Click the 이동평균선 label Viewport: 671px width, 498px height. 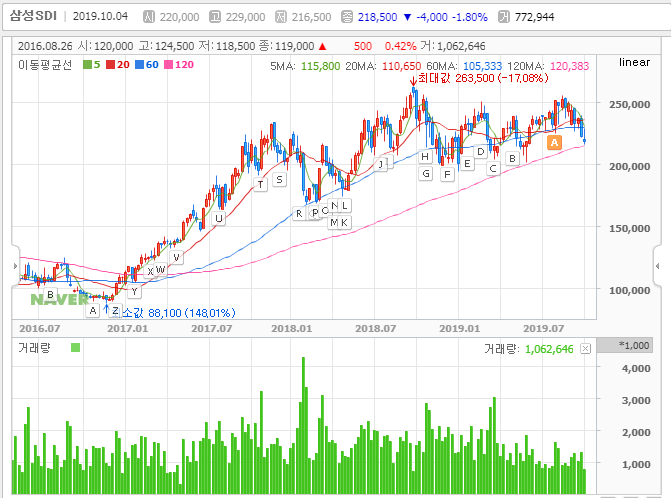45,65
